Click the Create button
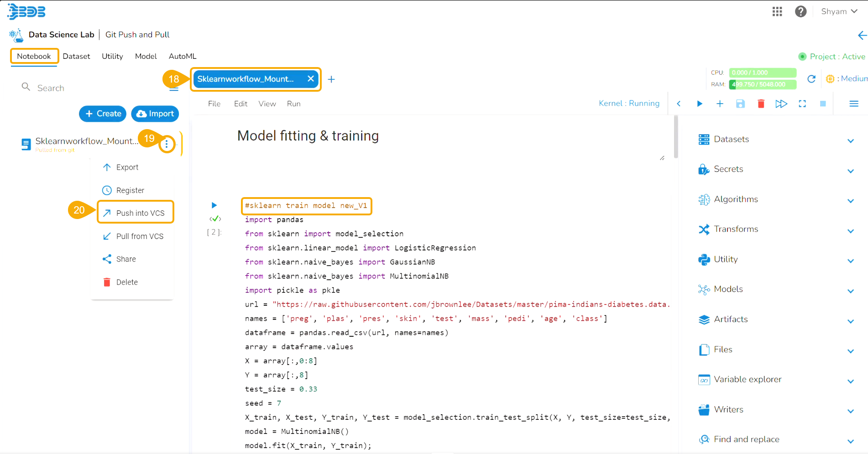The width and height of the screenshot is (868, 454). (x=103, y=114)
